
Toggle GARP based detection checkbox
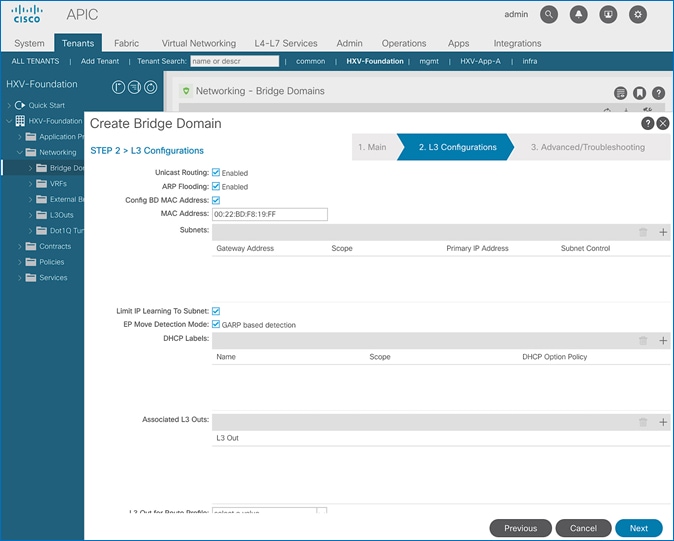pyautogui.click(x=216, y=324)
